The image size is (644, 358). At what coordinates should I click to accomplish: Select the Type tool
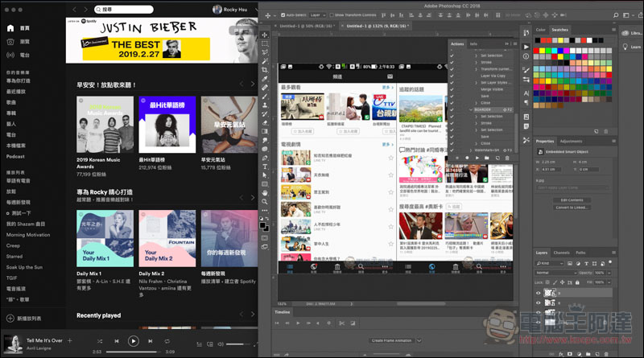point(265,167)
